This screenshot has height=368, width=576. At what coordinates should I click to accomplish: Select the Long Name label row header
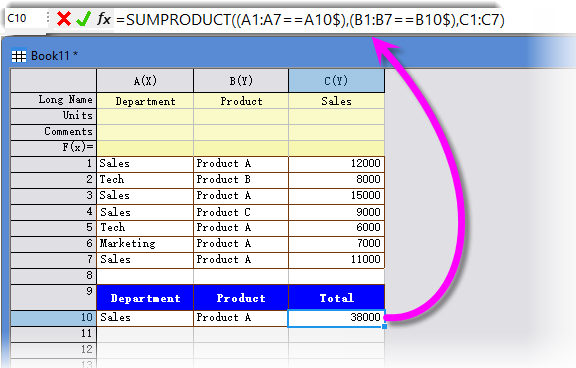click(54, 100)
